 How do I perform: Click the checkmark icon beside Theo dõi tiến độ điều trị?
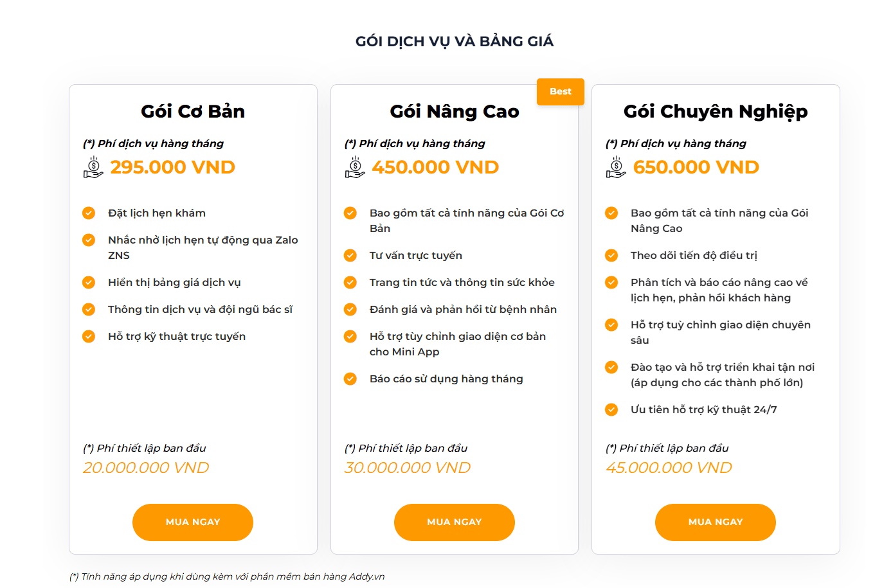611,255
